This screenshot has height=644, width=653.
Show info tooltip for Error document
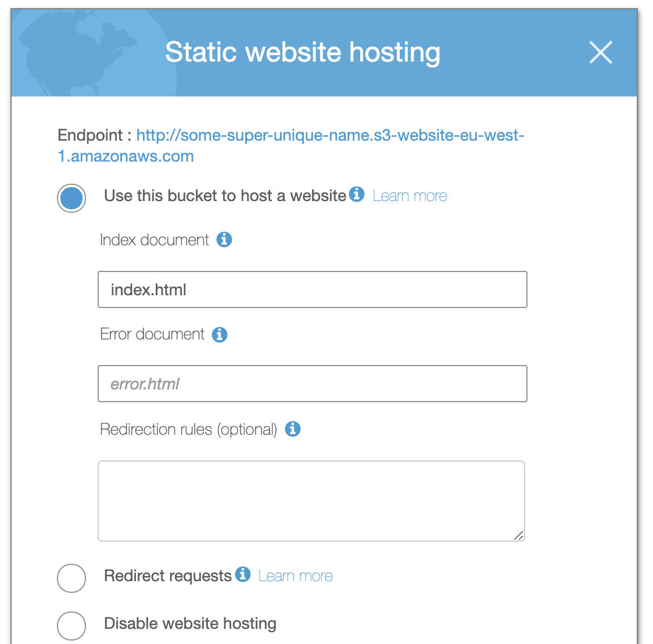220,335
